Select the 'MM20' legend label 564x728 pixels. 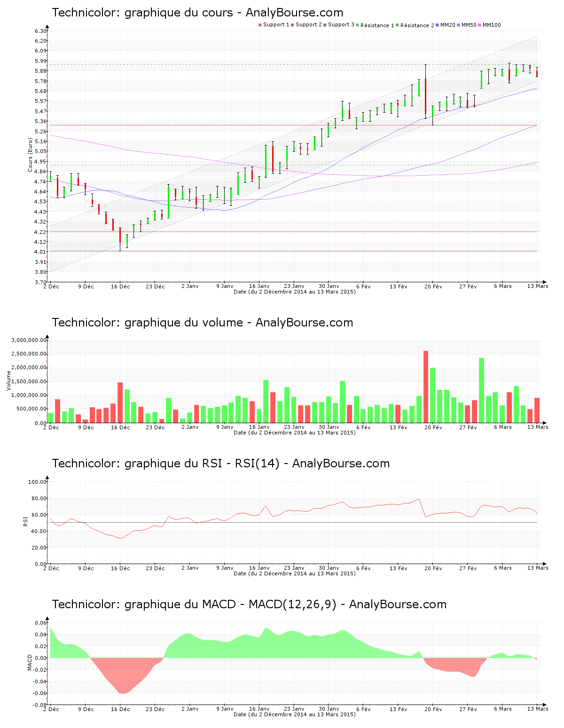(x=448, y=25)
